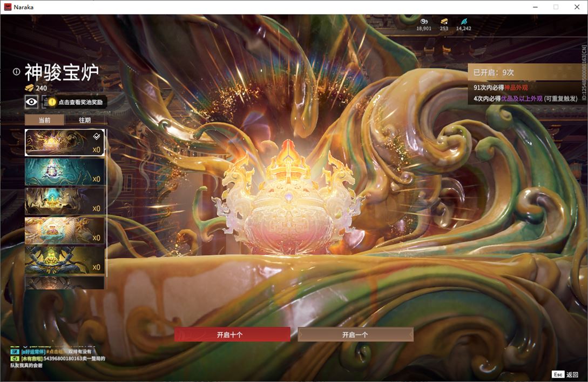Viewport: 588px width, 382px height.
Task: Click the chat message from 木有救啦
Action: click(57, 361)
